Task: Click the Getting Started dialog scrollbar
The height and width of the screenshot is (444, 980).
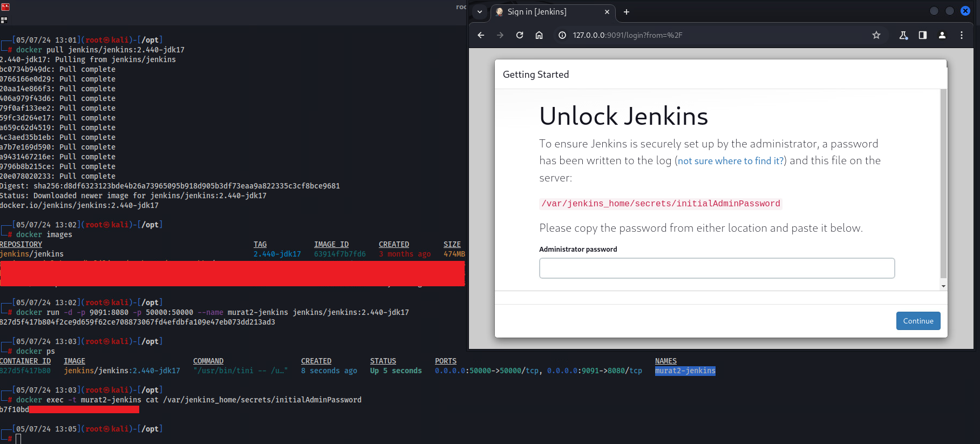Action: click(x=943, y=184)
